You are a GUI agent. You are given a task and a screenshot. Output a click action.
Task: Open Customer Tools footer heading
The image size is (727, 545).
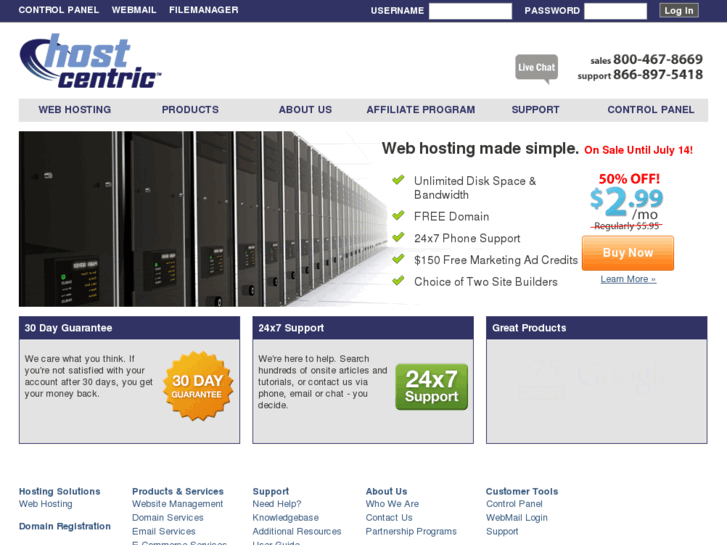(x=522, y=491)
